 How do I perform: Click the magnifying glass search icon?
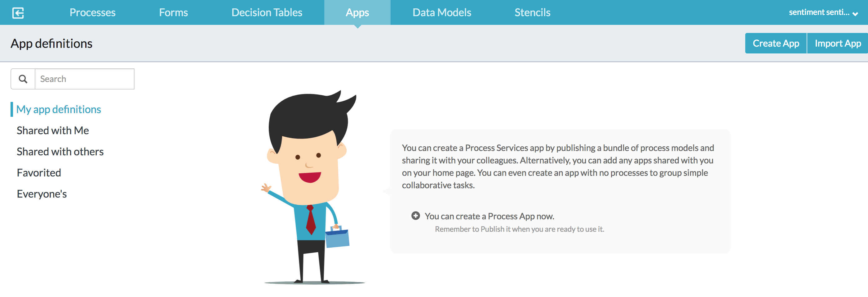click(23, 79)
